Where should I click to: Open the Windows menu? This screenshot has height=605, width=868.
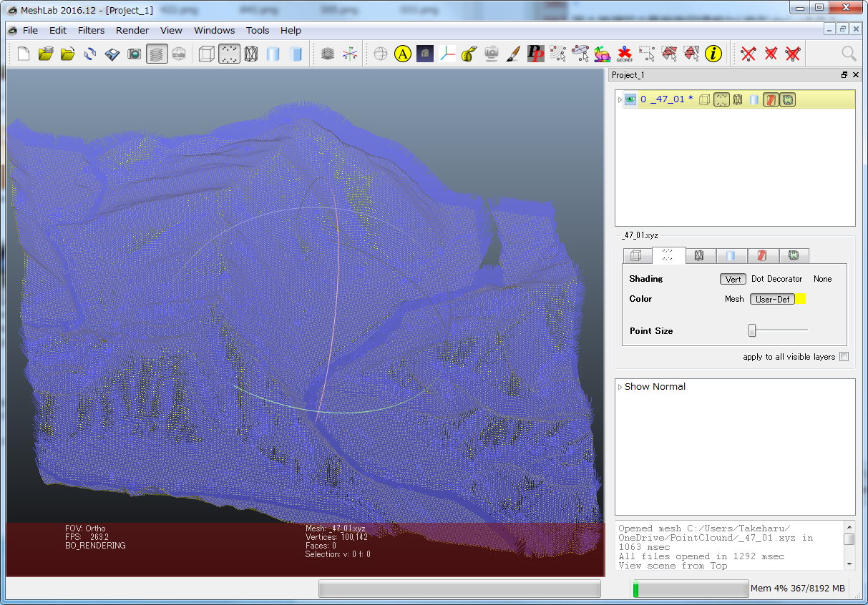214,30
